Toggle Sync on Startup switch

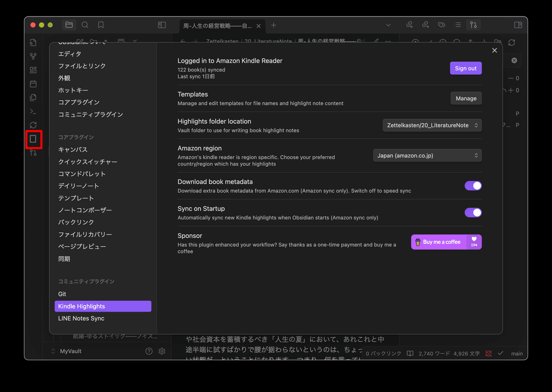473,213
